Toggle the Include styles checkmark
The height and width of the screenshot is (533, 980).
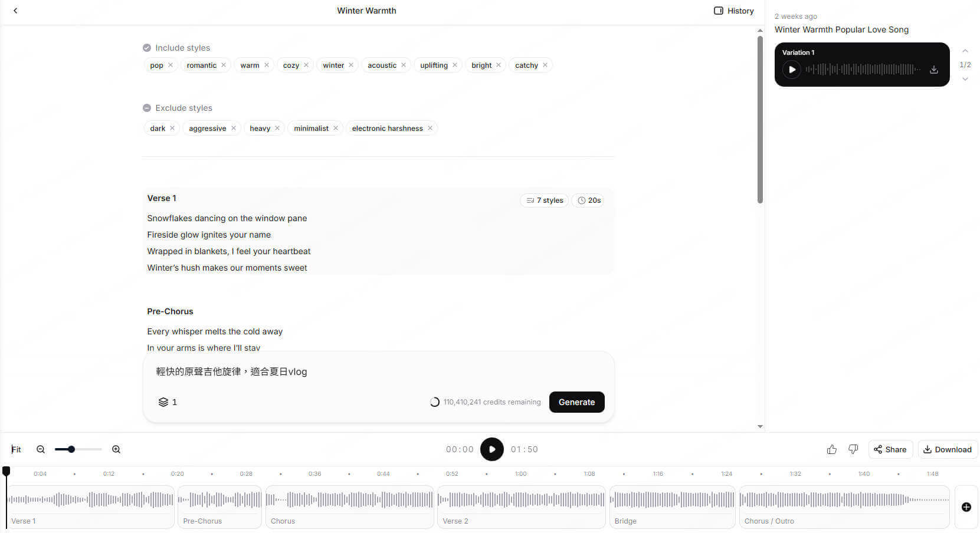pyautogui.click(x=146, y=47)
